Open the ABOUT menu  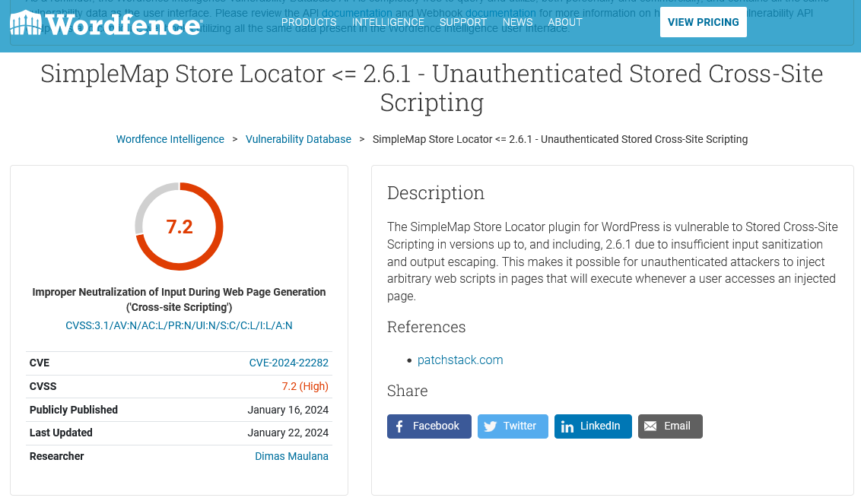coord(564,23)
